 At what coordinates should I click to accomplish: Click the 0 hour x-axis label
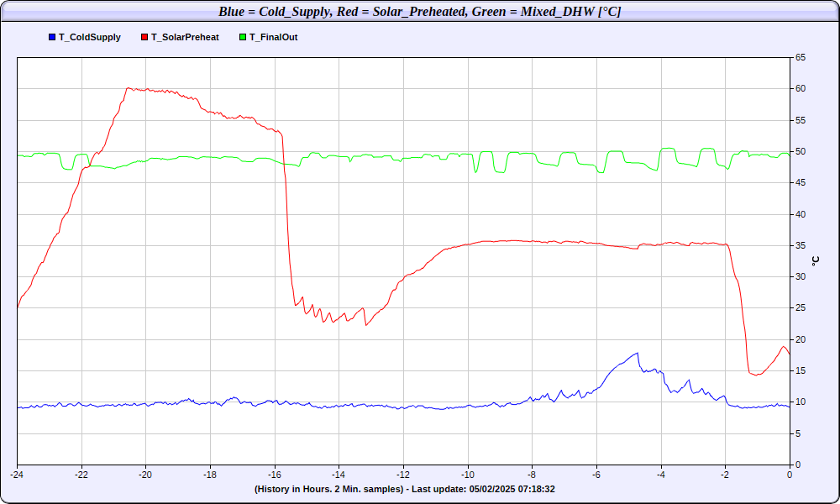pyautogui.click(x=790, y=475)
